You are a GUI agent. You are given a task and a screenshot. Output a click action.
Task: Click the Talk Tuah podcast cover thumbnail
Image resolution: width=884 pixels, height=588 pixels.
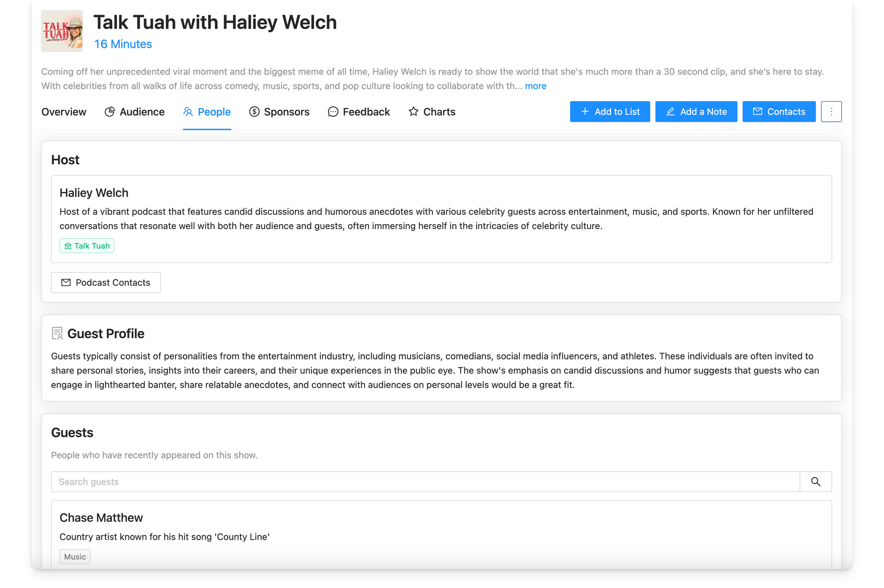(62, 31)
